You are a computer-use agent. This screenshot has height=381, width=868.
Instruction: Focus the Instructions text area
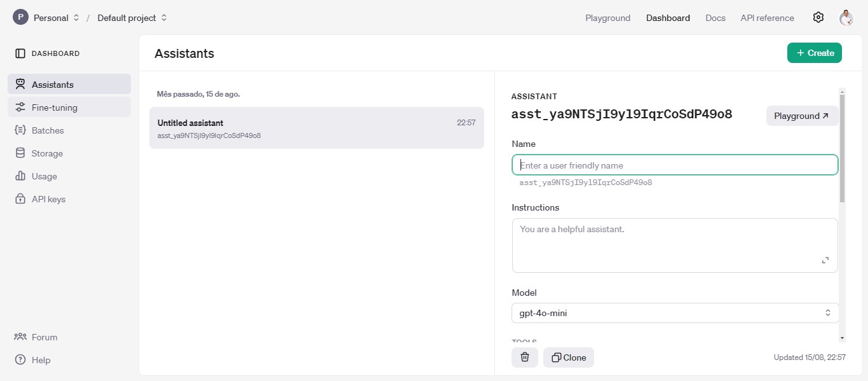coord(675,246)
